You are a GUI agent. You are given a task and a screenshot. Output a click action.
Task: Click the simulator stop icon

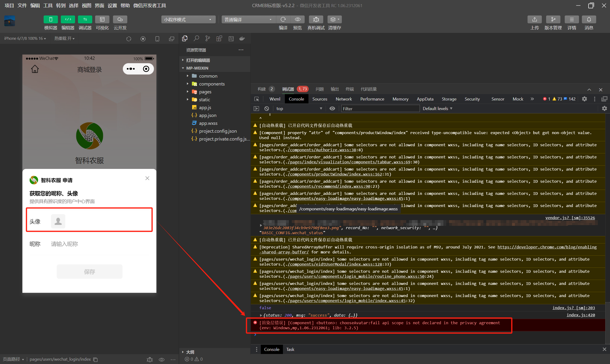pyautogui.click(x=143, y=39)
